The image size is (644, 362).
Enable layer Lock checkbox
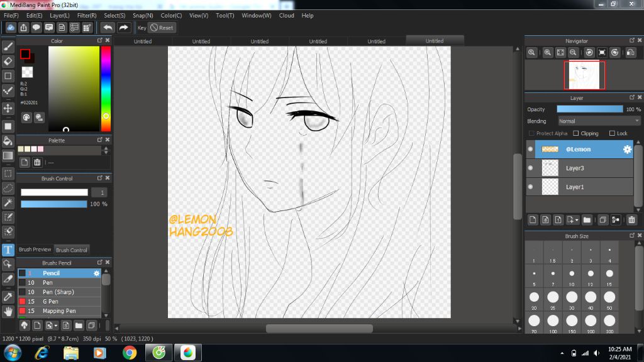click(x=612, y=133)
